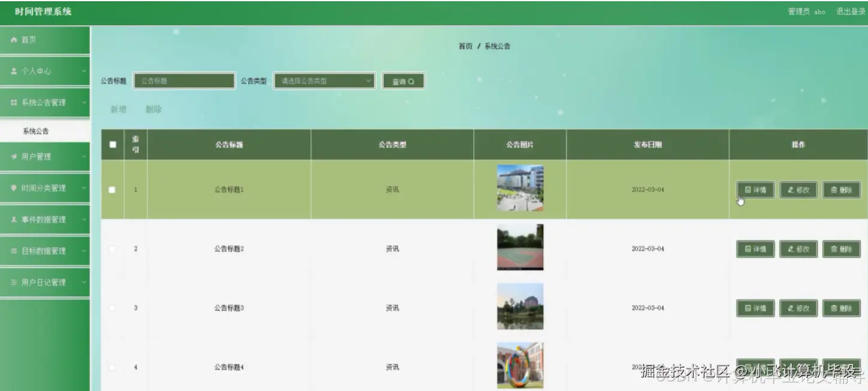Screen dimensions: 868x391
Task: Click the icon beside 用户管理
Action: coord(14,157)
